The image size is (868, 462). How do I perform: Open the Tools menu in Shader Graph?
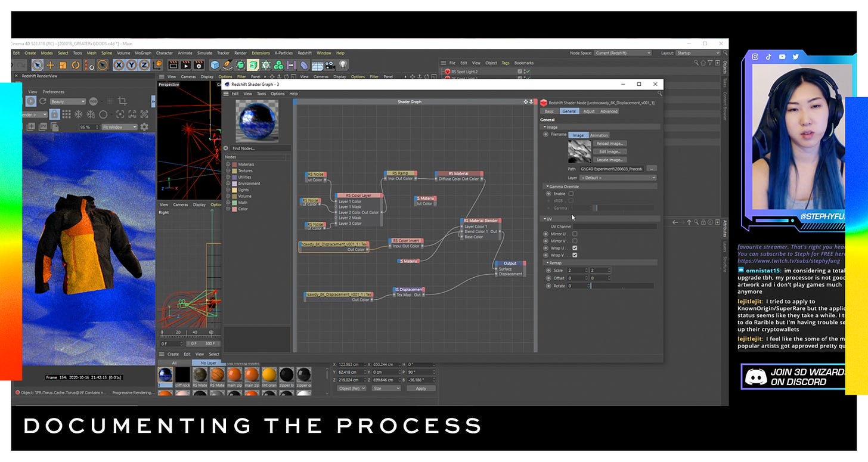coord(262,94)
